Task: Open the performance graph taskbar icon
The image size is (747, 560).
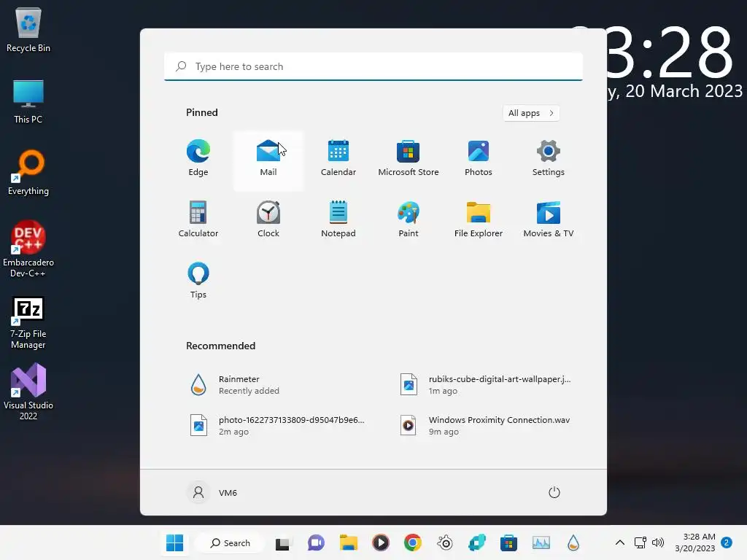Action: pyautogui.click(x=541, y=542)
